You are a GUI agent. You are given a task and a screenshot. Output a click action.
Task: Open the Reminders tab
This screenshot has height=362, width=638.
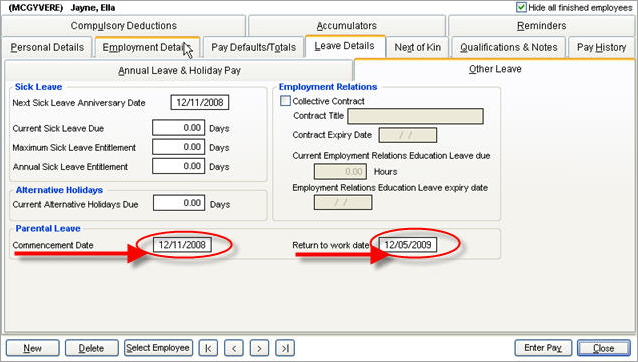[542, 26]
